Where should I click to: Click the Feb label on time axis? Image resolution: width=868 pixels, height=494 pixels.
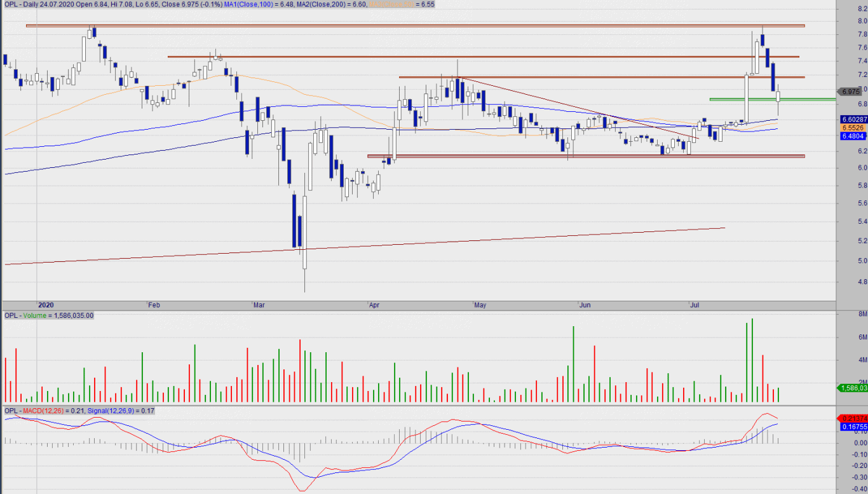[154, 305]
